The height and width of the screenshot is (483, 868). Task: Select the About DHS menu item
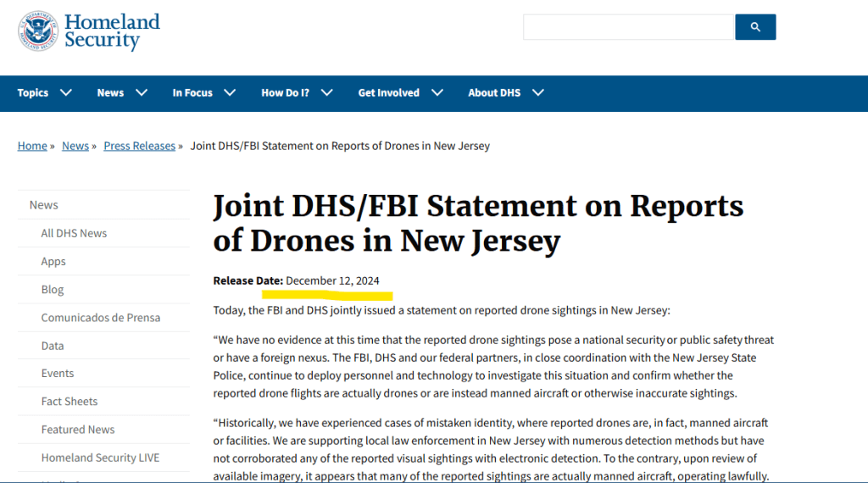coord(494,92)
